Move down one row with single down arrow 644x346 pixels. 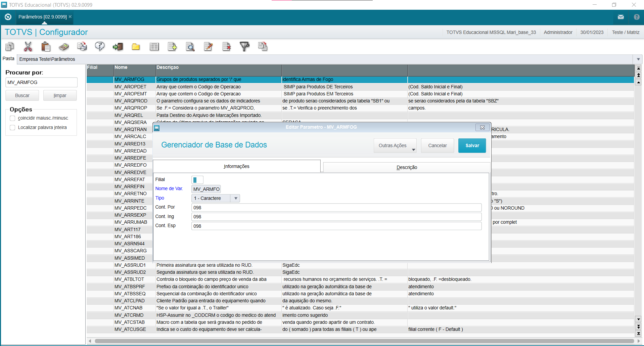pos(639,319)
